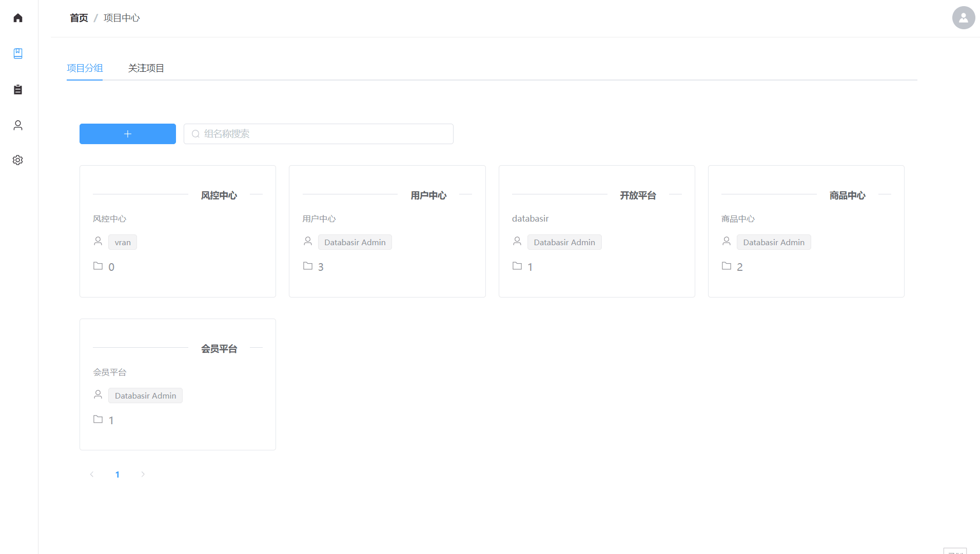Screen dimensions: 980x554
Task: Switch to the 关注项目 tab
Action: coord(146,68)
